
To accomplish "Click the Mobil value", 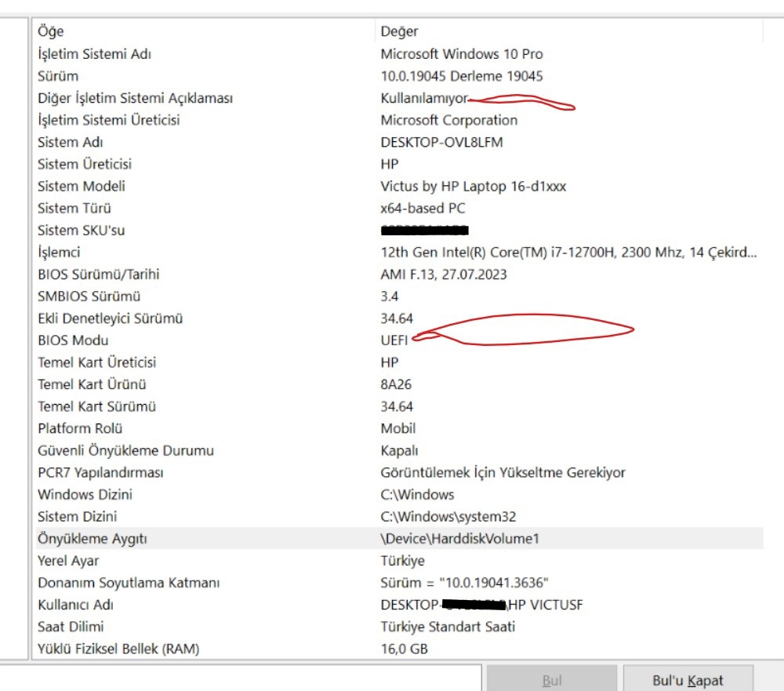I will click(398, 428).
